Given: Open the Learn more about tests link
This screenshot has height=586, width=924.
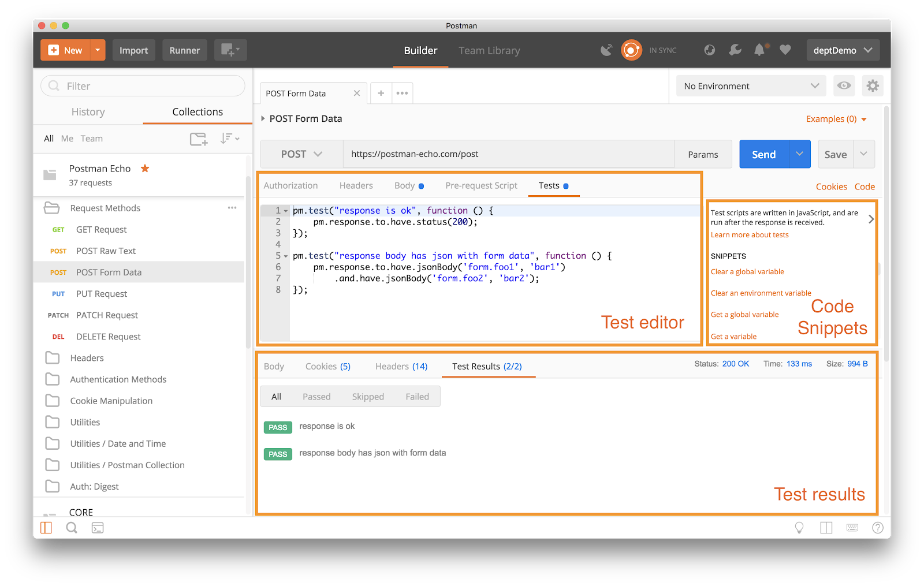Looking at the screenshot, I should [749, 235].
